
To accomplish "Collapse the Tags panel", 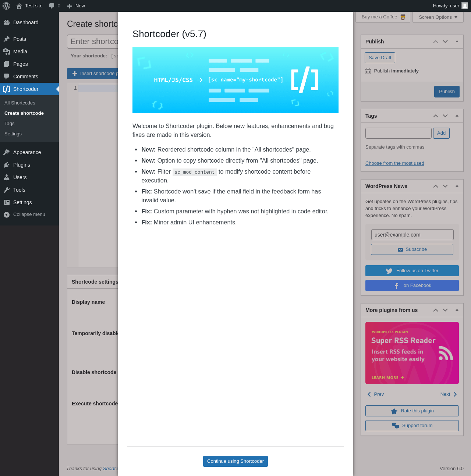I will pyautogui.click(x=457, y=116).
